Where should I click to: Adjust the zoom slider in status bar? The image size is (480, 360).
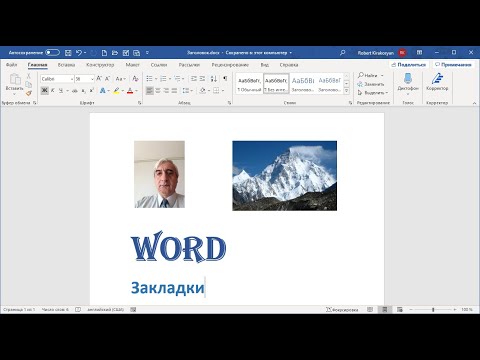click(x=433, y=310)
